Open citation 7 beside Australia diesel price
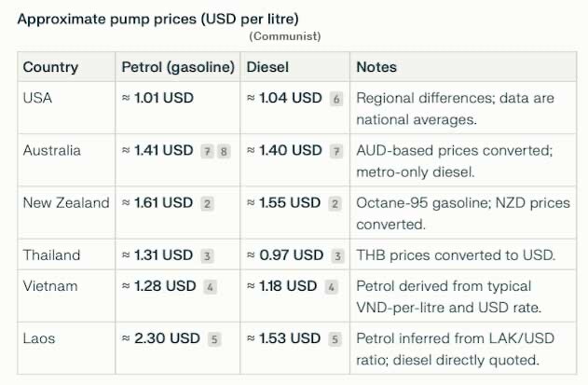This screenshot has width=588, height=385. click(x=336, y=152)
